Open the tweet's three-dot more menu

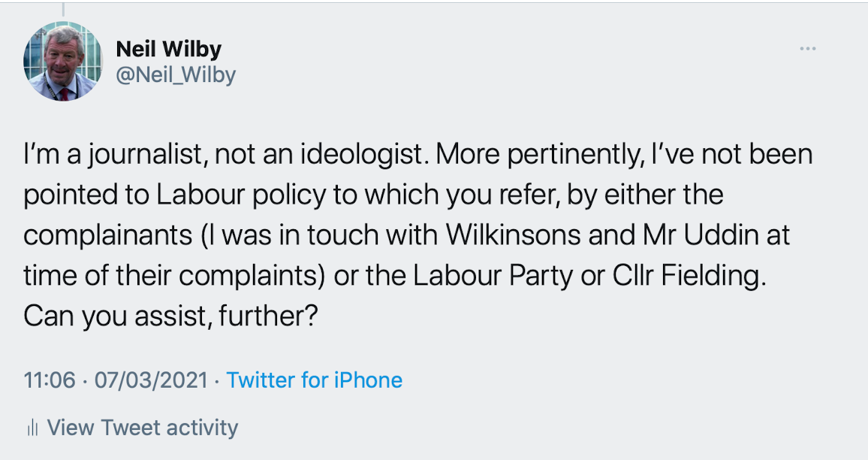[807, 50]
